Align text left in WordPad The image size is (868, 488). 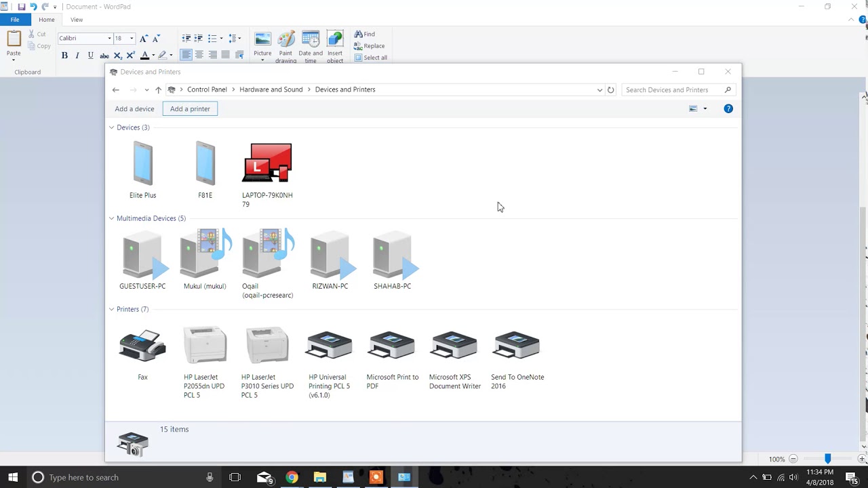coord(186,55)
